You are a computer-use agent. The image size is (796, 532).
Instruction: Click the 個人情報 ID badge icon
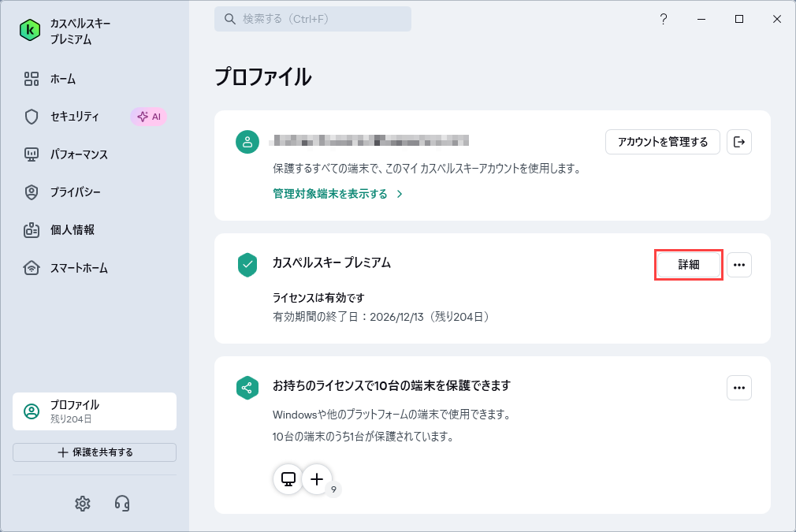tap(32, 230)
